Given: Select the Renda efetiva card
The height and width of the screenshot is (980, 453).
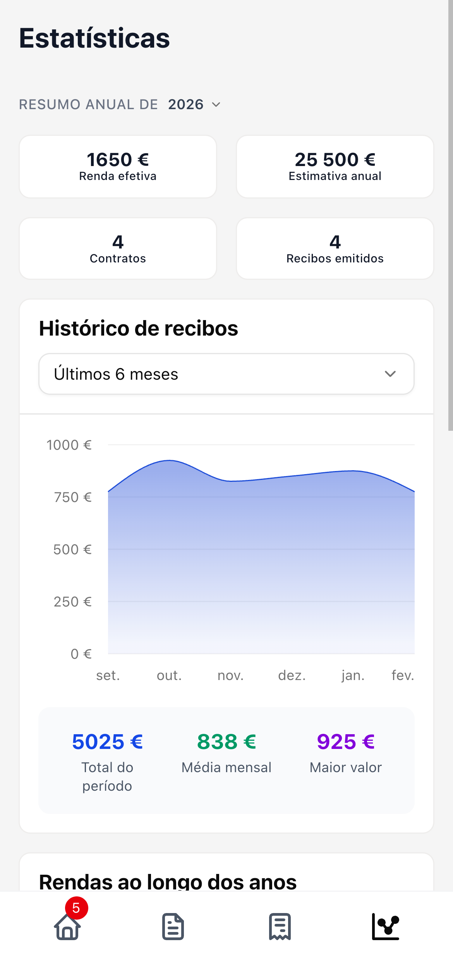Looking at the screenshot, I should (118, 167).
